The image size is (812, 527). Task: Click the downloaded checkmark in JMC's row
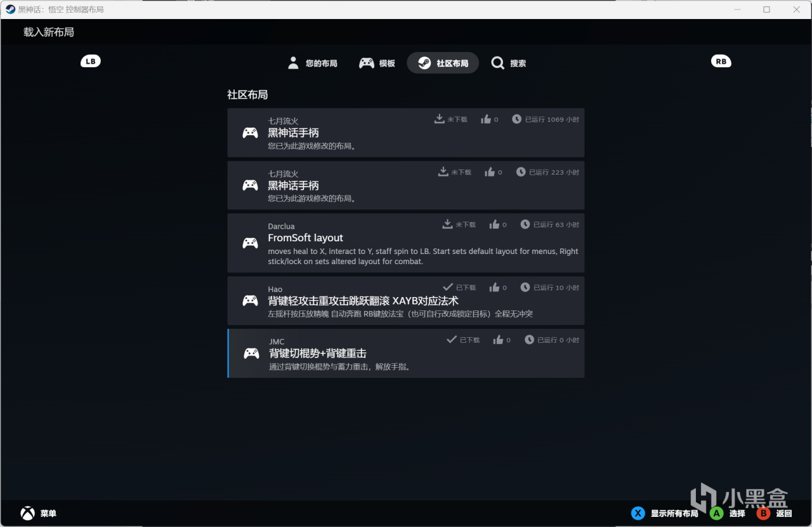point(452,340)
